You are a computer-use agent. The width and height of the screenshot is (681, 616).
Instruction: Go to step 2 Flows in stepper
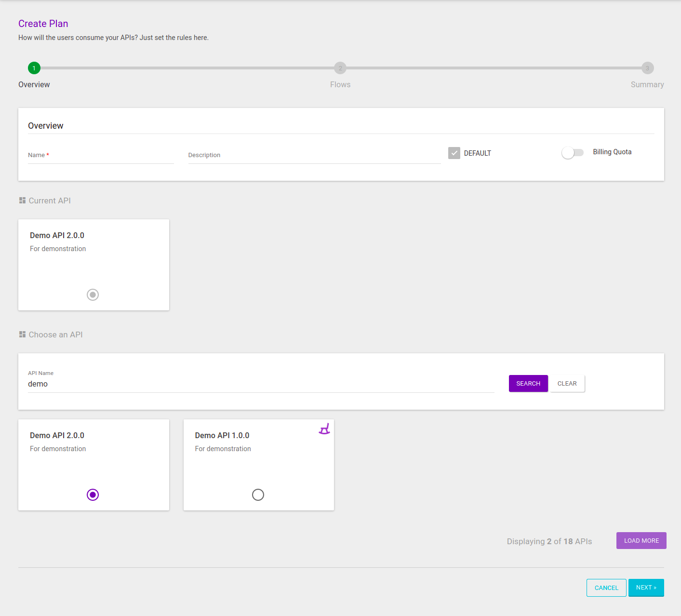coord(340,68)
